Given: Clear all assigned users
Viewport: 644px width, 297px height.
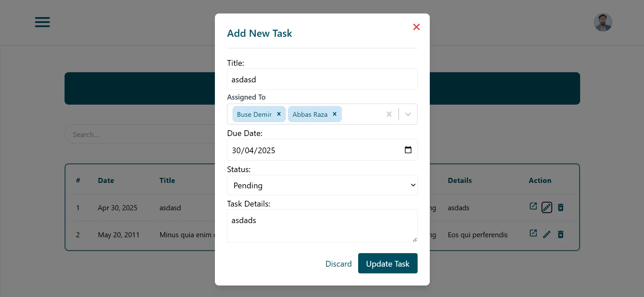Looking at the screenshot, I should [389, 114].
